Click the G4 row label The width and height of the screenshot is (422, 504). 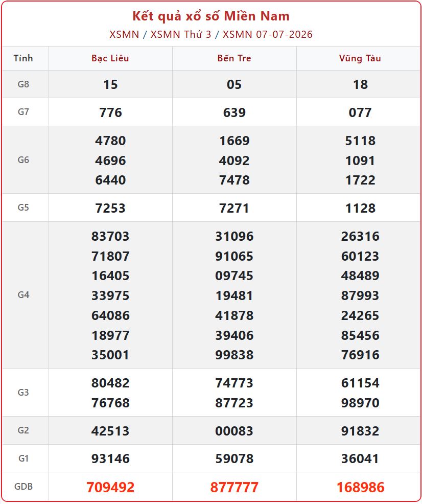click(x=24, y=295)
